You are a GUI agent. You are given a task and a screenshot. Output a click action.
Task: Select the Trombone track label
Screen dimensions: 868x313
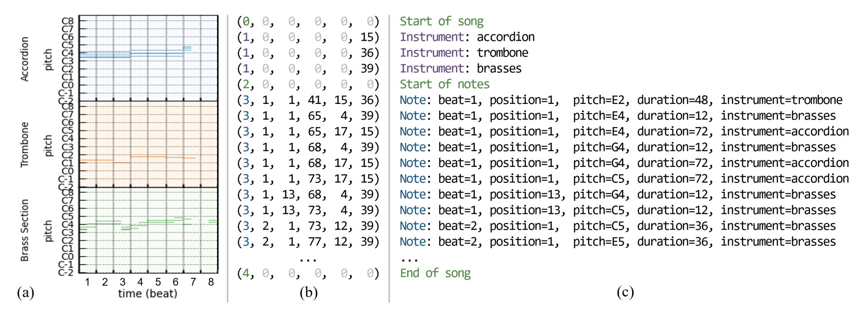[x=25, y=144]
